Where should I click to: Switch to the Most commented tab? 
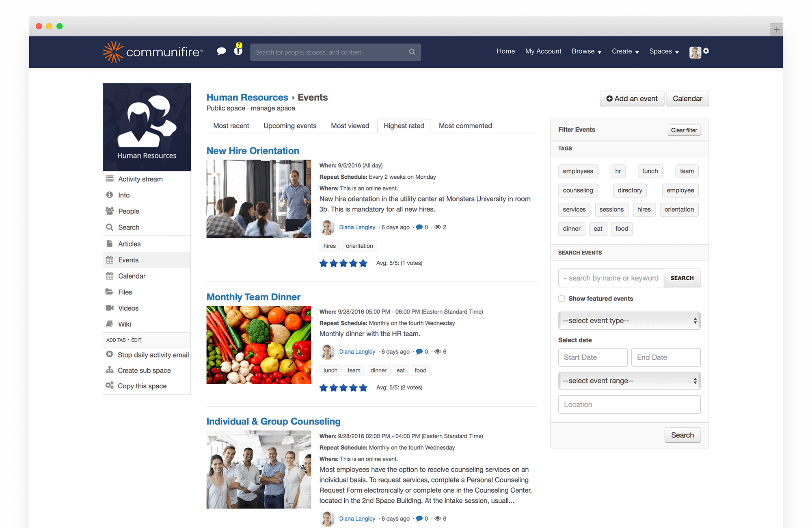pos(464,126)
